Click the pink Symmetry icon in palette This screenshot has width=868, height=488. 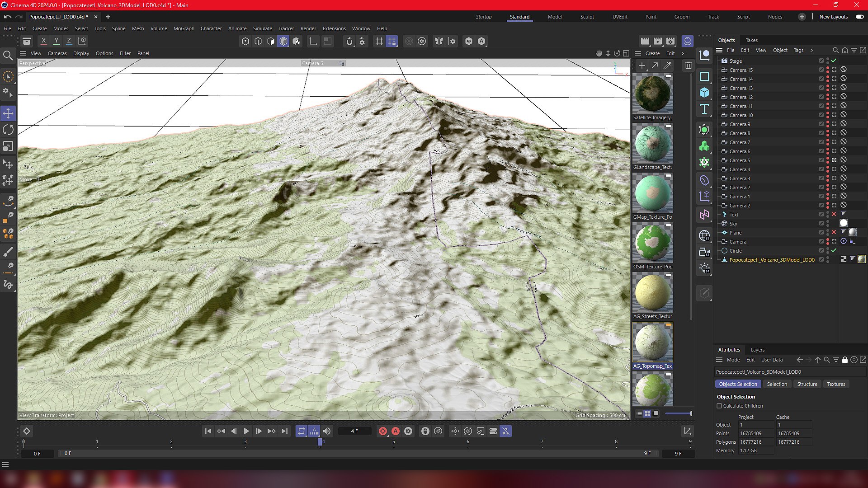(x=704, y=215)
